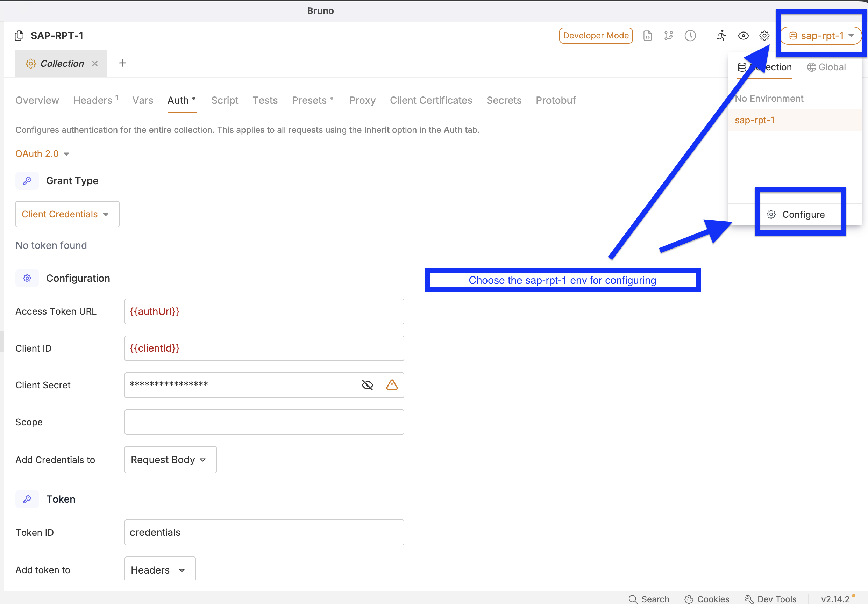The height and width of the screenshot is (604, 868).
Task: Switch to Global environments tab
Action: click(826, 67)
